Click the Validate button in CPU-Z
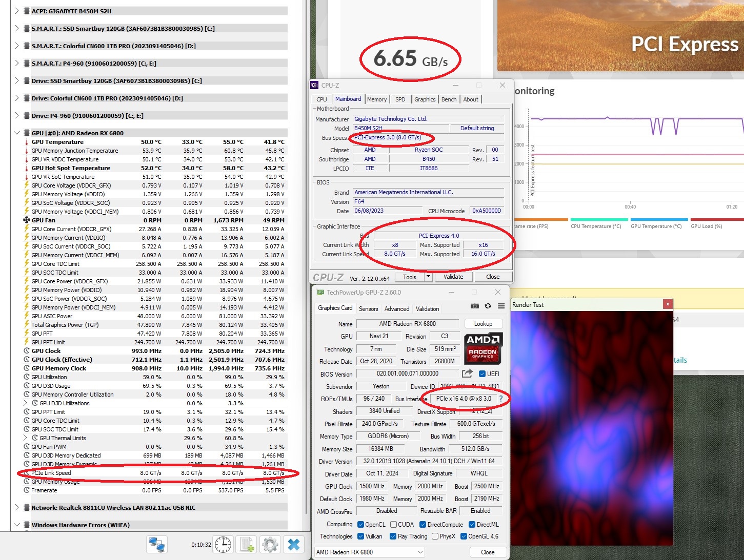 [453, 277]
